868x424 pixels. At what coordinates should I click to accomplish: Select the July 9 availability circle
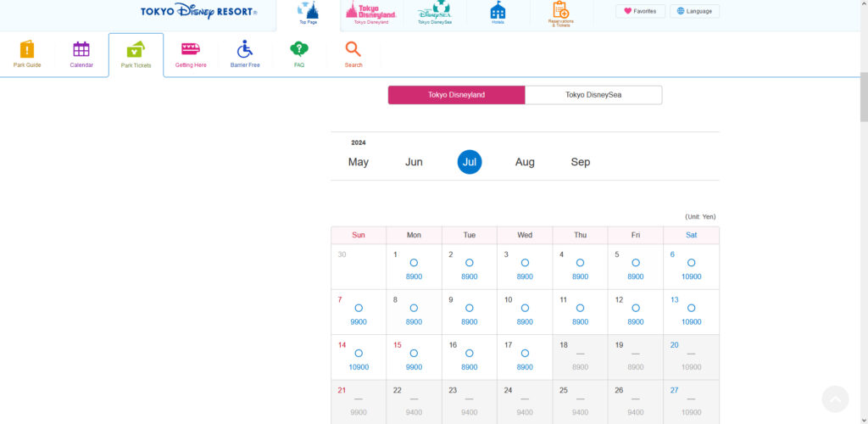470,309
